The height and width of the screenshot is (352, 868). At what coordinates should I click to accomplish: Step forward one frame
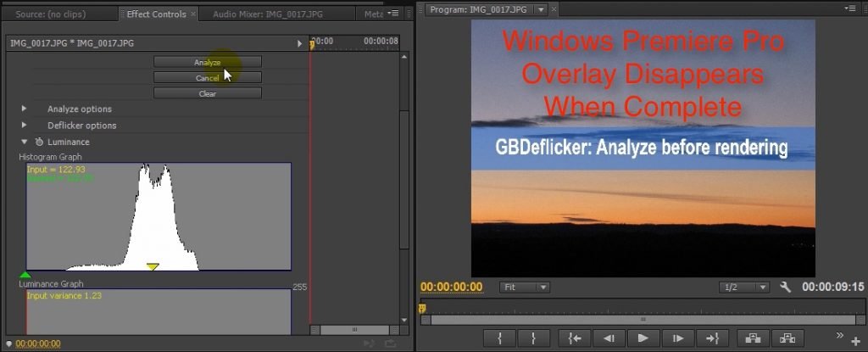tap(677, 337)
